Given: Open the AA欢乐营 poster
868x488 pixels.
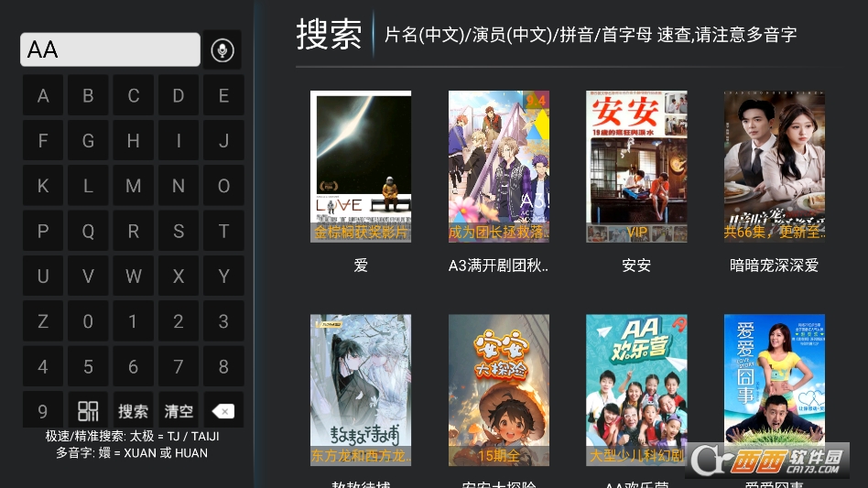Looking at the screenshot, I should (x=636, y=390).
